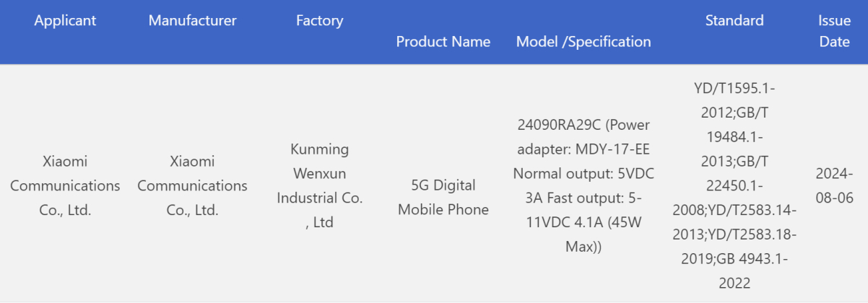
Task: Click the Manufacturer column header
Action: [x=192, y=21]
